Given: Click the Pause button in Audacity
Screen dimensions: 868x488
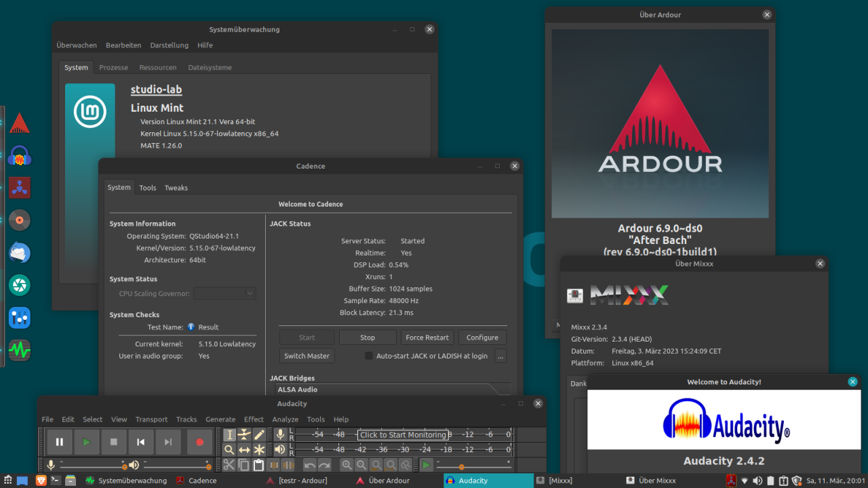Looking at the screenshot, I should click(60, 442).
